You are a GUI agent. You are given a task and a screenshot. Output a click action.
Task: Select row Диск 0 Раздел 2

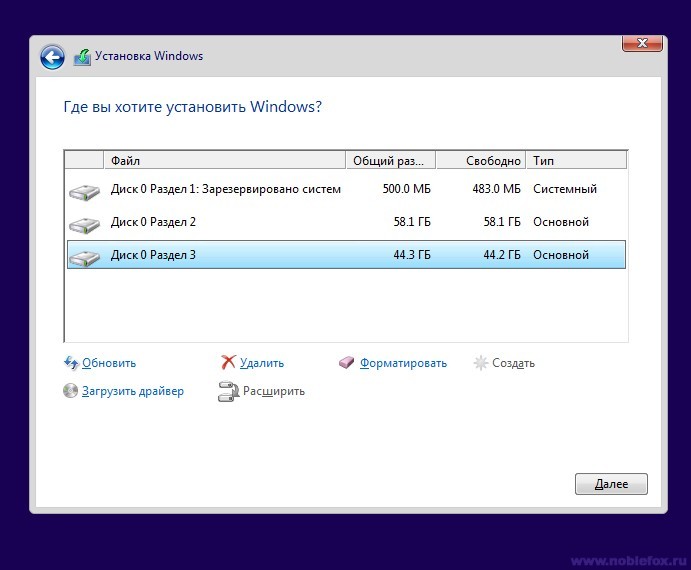click(346, 222)
